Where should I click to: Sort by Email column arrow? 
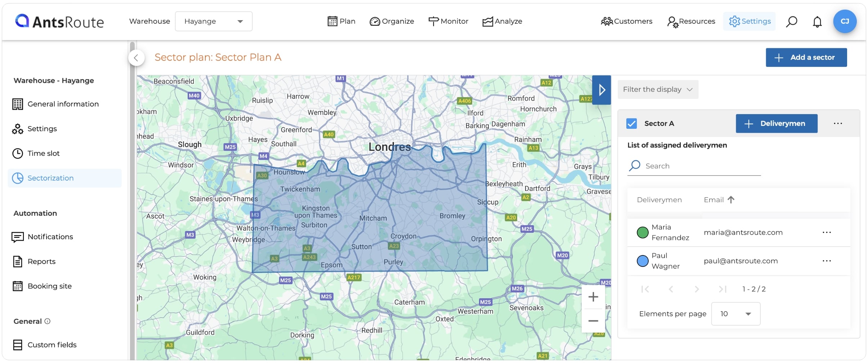(x=731, y=200)
